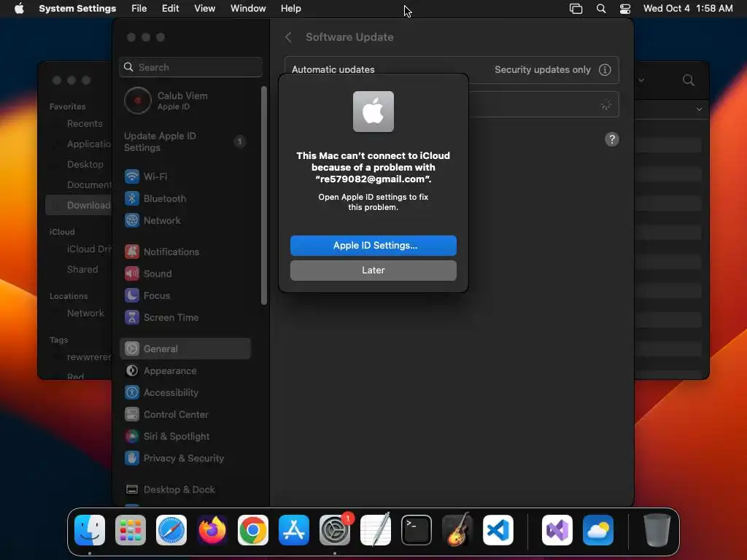The height and width of the screenshot is (560, 747).
Task: Open Bluetooth settings in the sidebar
Action: [185, 198]
